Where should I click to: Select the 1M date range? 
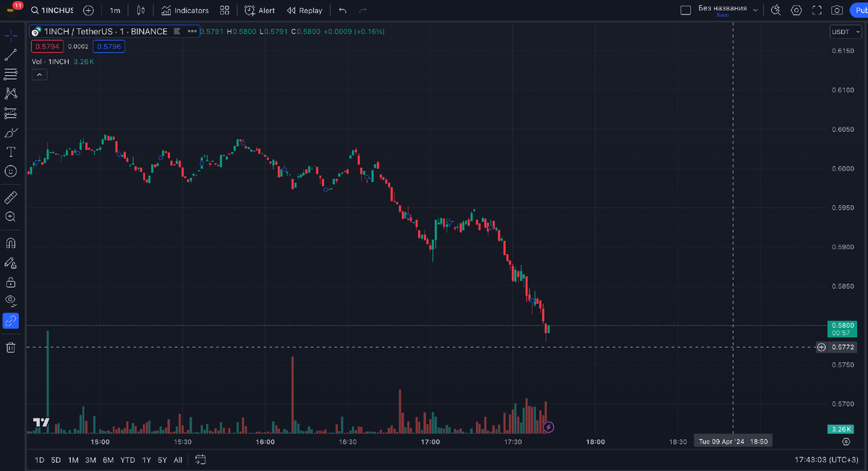[73, 460]
